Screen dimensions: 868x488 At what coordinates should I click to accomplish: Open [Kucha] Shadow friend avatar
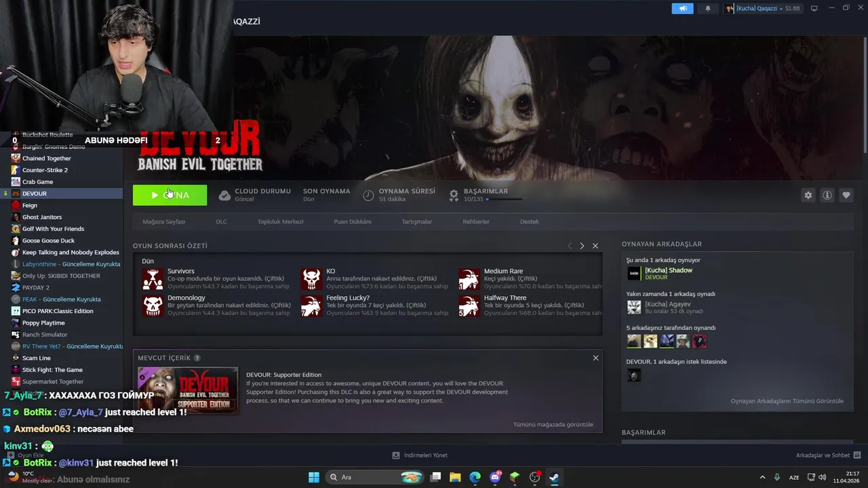click(x=634, y=273)
